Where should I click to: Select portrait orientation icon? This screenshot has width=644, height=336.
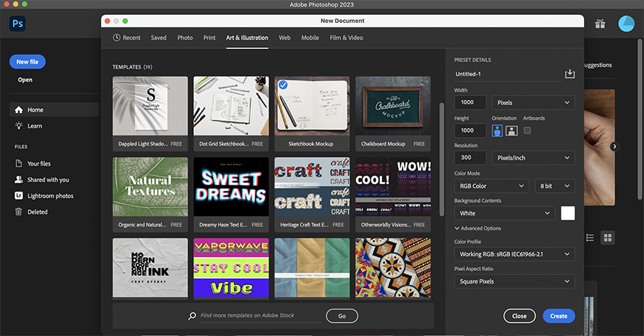(497, 130)
